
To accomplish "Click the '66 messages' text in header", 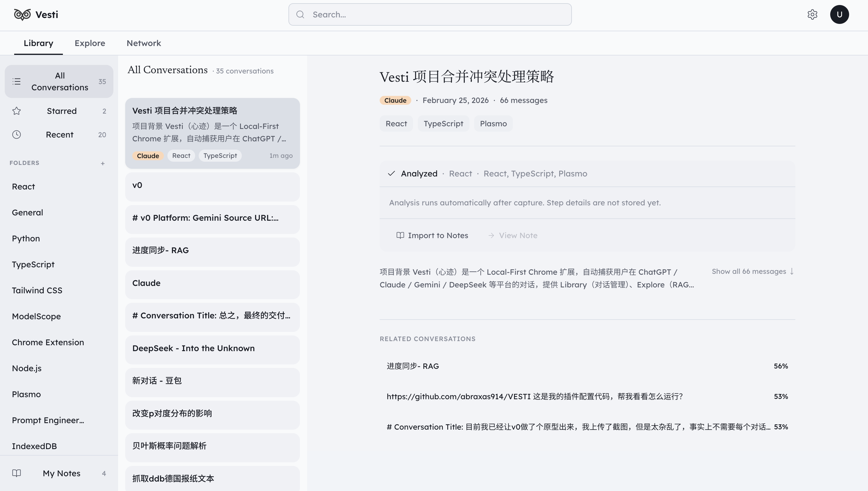I will click(523, 101).
